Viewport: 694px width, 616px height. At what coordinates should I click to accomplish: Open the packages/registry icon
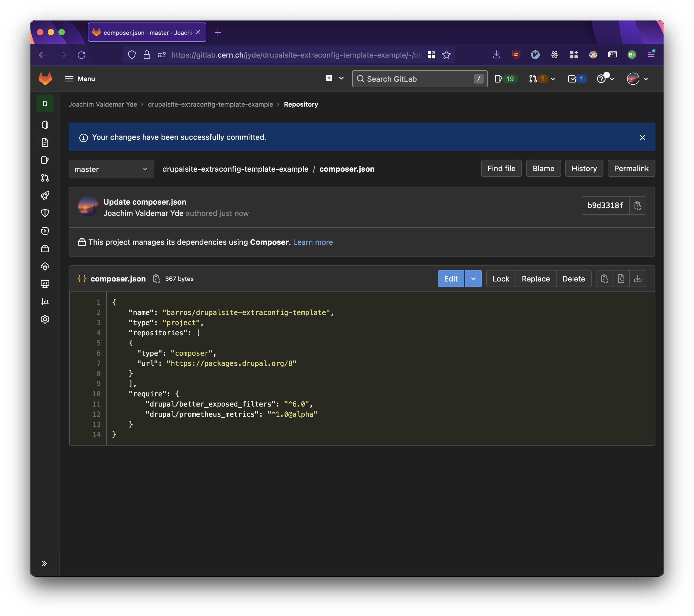click(46, 249)
